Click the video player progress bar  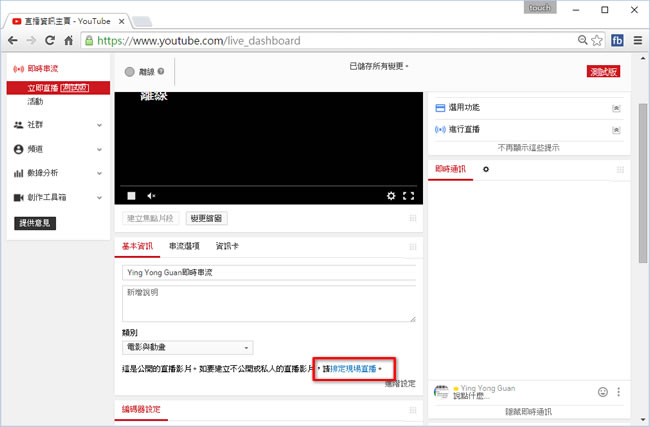click(269, 186)
